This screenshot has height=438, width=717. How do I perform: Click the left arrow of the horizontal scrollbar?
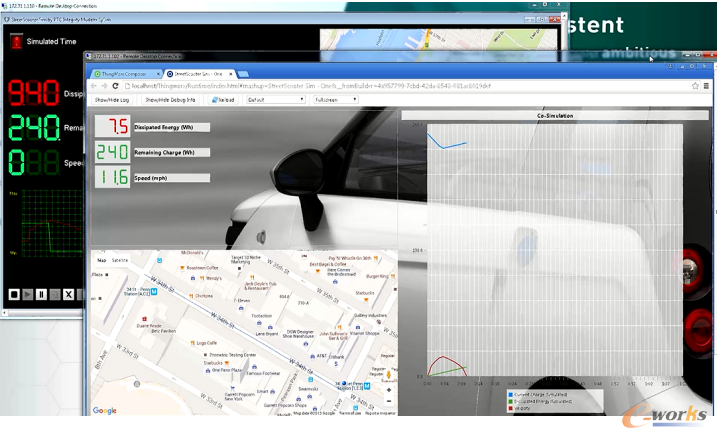[x=5, y=313]
